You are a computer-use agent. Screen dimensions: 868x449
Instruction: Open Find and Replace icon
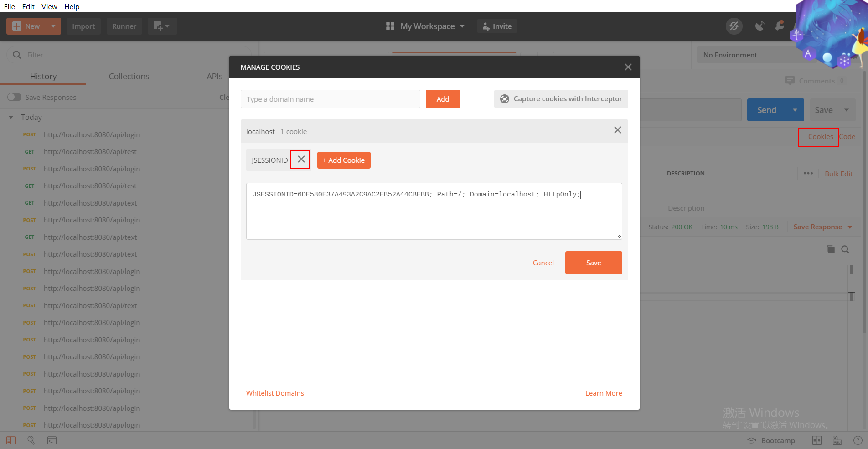31,440
